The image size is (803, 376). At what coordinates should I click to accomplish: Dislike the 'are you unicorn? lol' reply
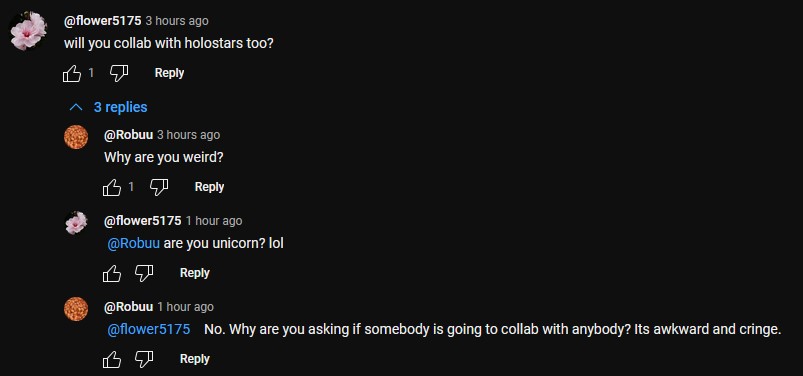(x=144, y=273)
